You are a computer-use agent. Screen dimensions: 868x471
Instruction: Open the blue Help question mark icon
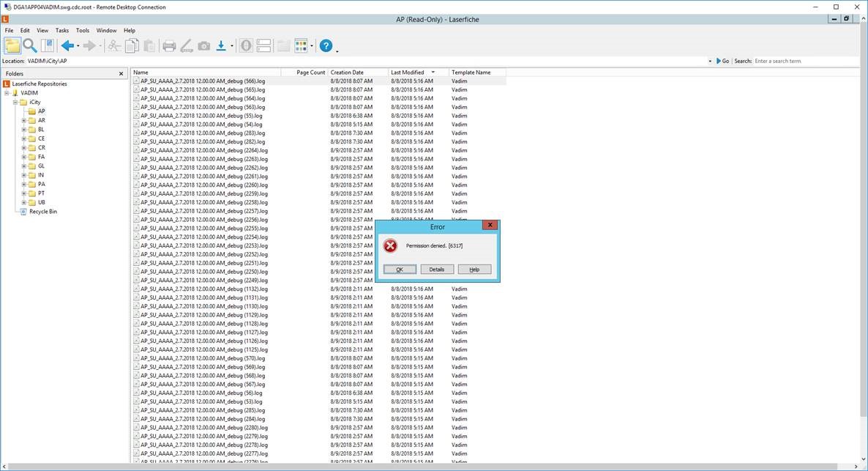(x=326, y=46)
